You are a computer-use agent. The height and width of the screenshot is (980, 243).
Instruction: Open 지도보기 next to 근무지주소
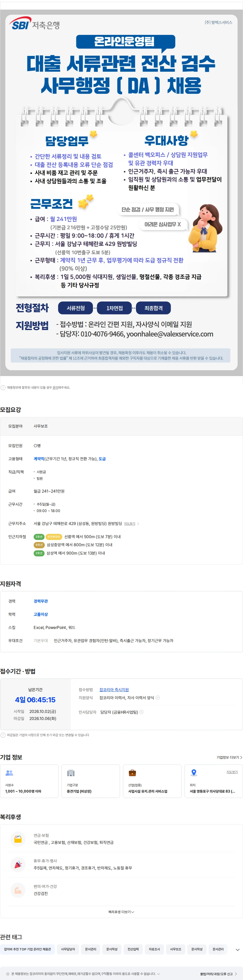point(130,524)
